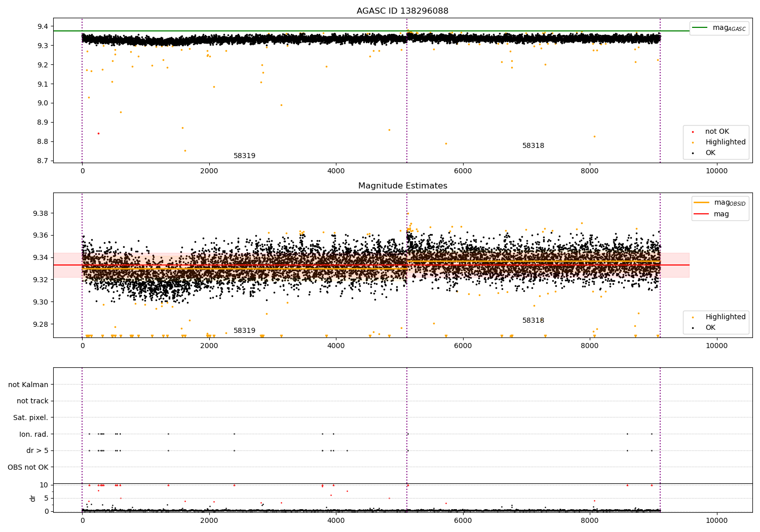Click the 10 tick on dr axis

(x=44, y=485)
